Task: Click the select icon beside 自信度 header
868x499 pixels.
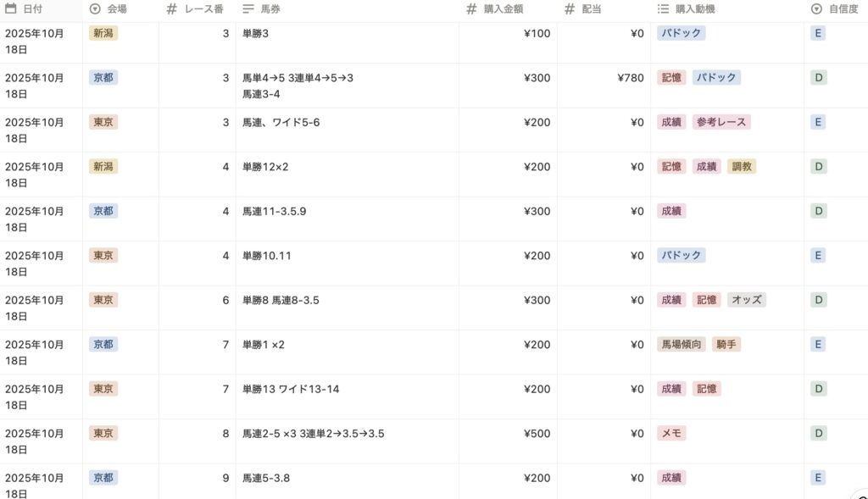Action: point(816,8)
